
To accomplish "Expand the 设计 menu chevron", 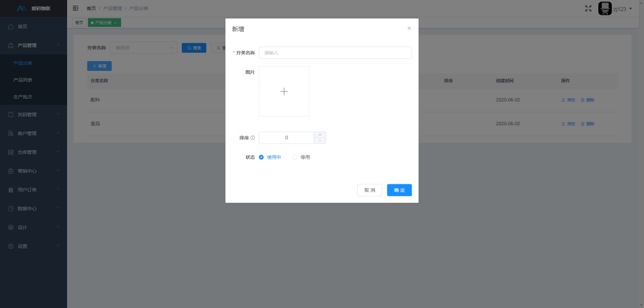I will point(58,228).
